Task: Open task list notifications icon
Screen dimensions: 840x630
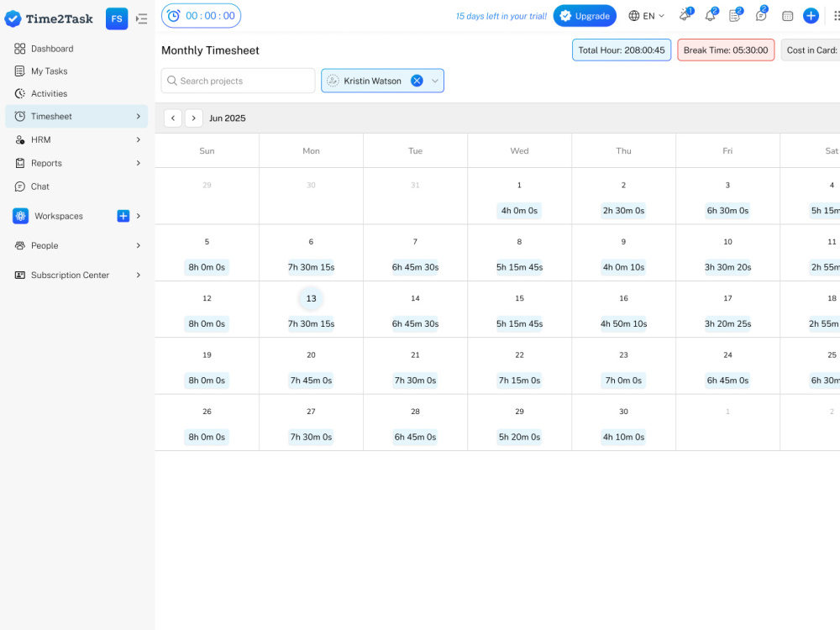Action: point(735,15)
